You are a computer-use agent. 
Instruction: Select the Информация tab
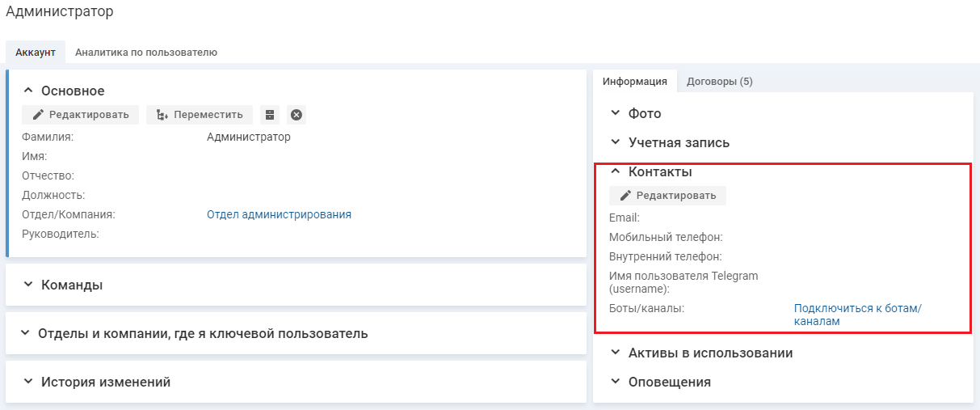(634, 81)
